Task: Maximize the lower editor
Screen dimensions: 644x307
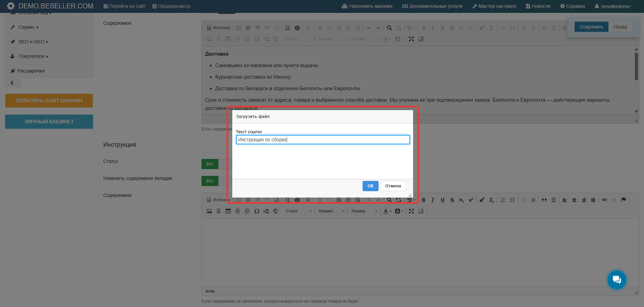Action: (411, 211)
